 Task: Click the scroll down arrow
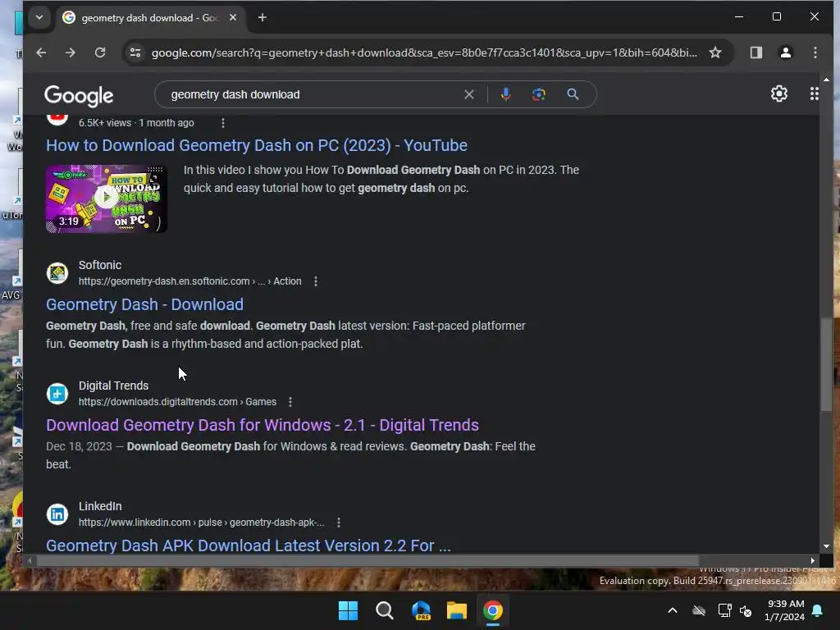[x=826, y=546]
